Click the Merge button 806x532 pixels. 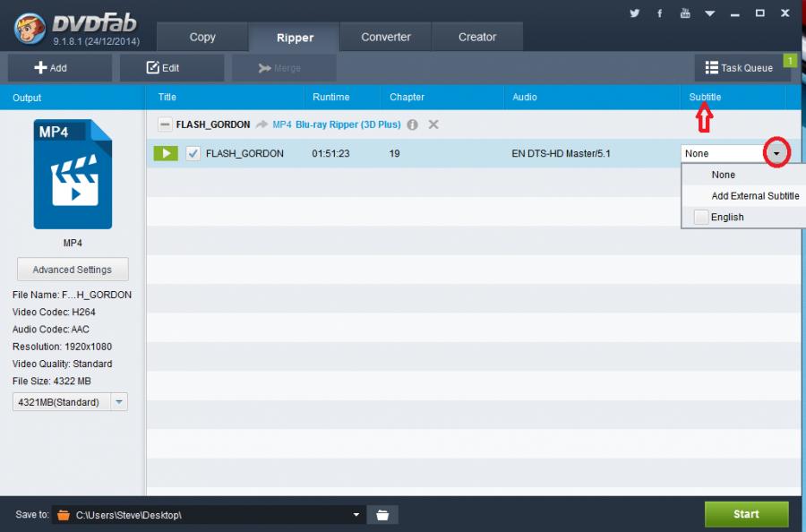[x=284, y=68]
